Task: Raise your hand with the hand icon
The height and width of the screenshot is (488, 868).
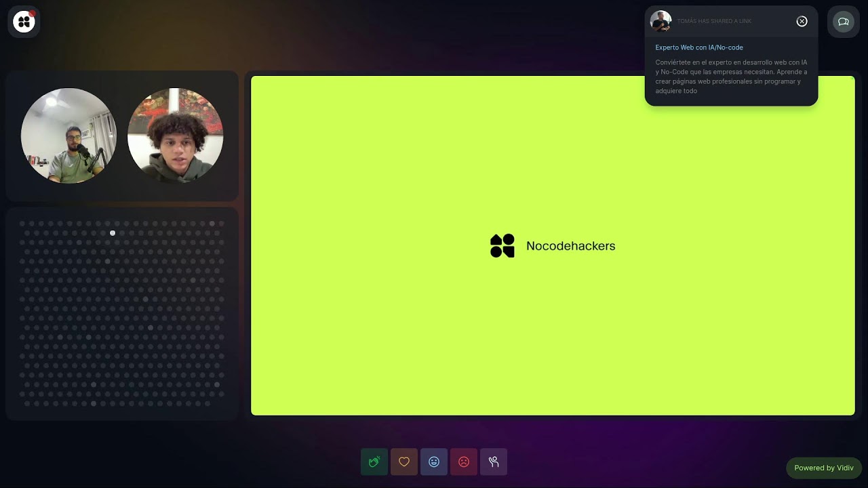Action: tap(494, 462)
